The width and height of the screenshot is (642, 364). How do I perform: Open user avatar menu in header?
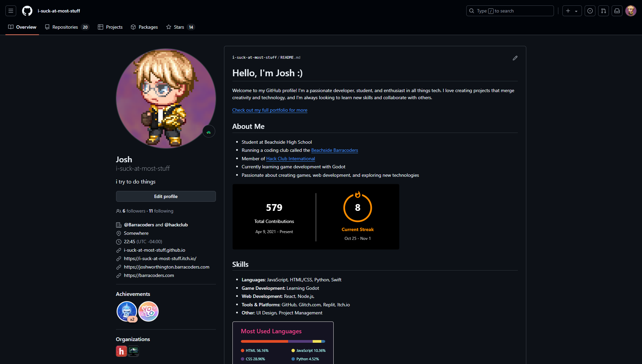click(631, 11)
